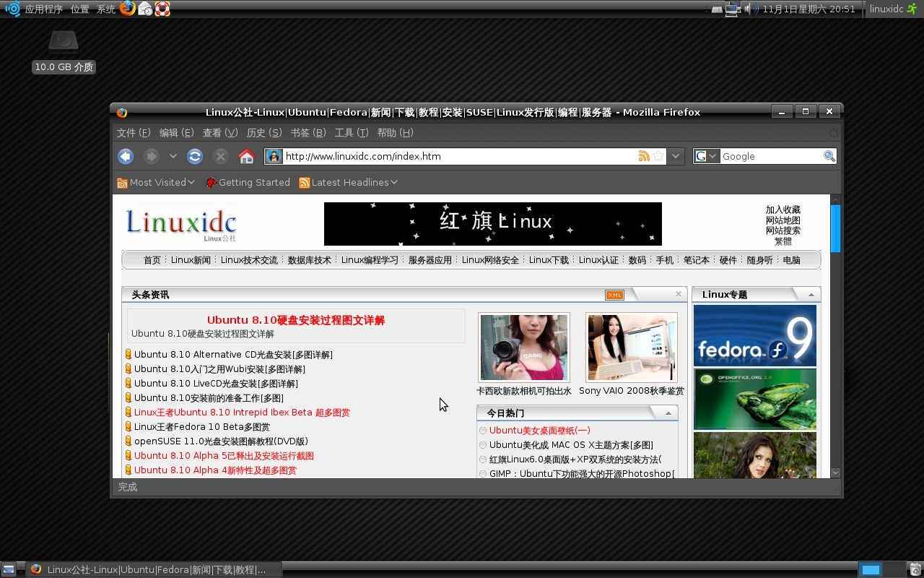This screenshot has width=924, height=578.
Task: Click the user switcher green icon
Action: pyautogui.click(x=913, y=9)
